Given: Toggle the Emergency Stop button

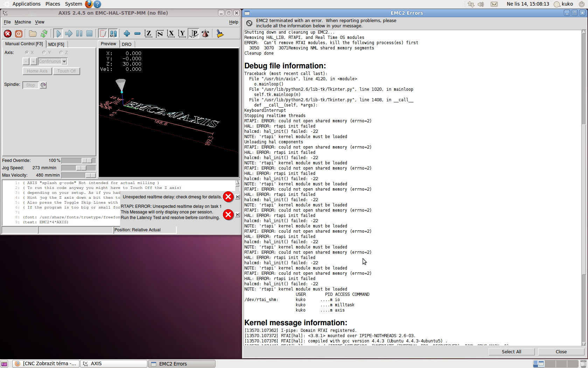Looking at the screenshot, I should coord(8,34).
